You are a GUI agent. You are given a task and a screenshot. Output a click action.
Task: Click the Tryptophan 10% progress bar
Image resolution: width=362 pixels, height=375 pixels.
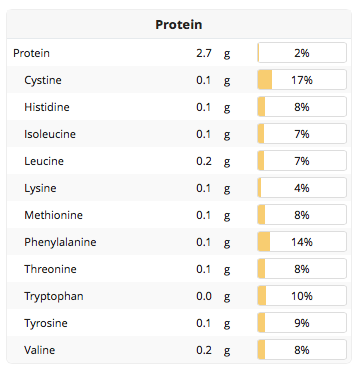[x=302, y=296]
